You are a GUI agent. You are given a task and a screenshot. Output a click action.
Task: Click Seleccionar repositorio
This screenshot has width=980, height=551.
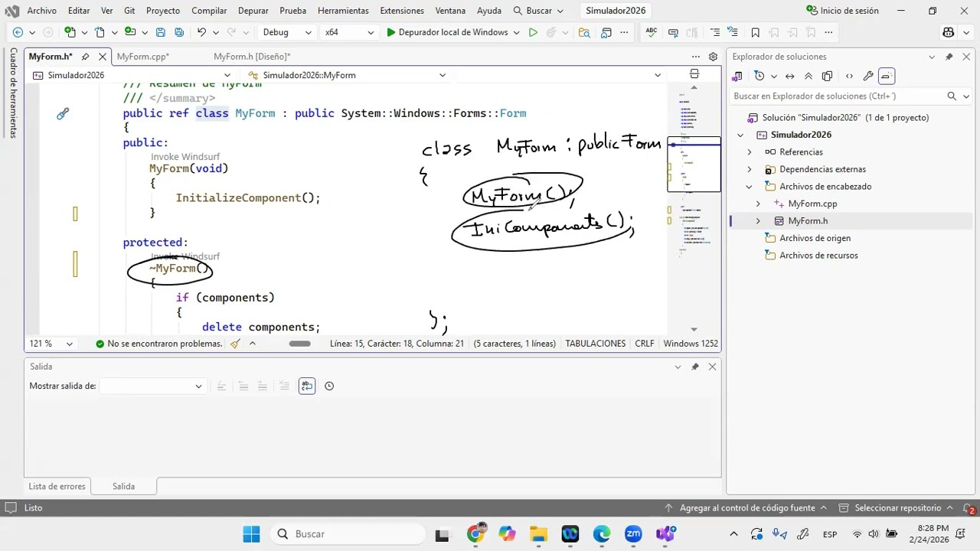897,508
